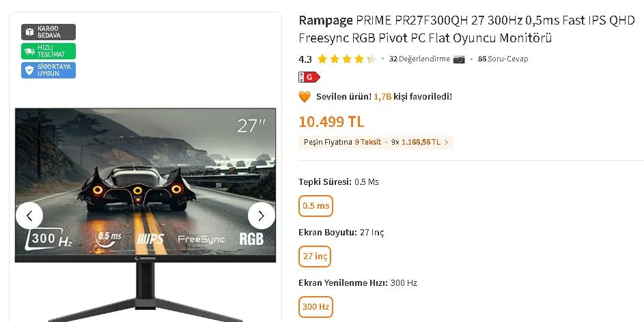Click the star rating display
The width and height of the screenshot is (644, 322).
click(x=347, y=59)
